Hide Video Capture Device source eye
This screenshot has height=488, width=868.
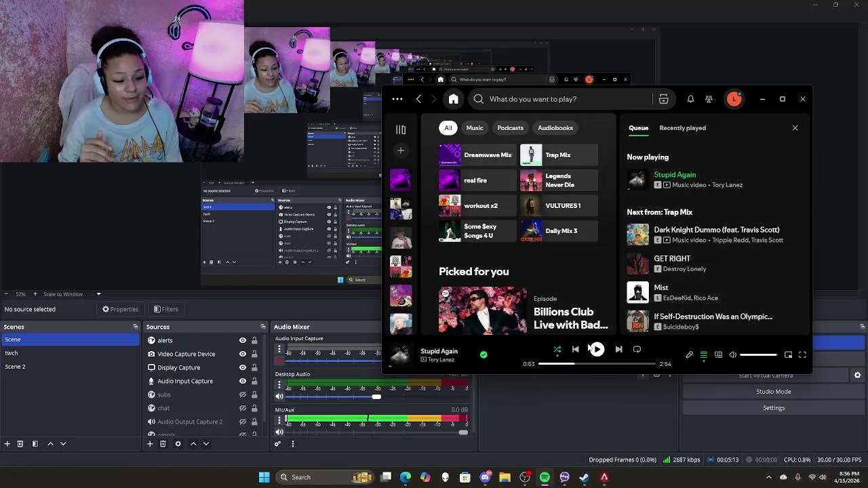(x=242, y=354)
